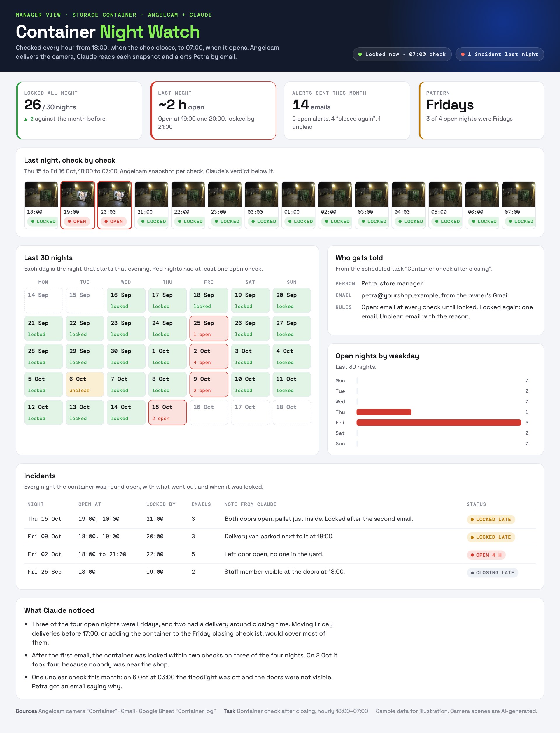This screenshot has width=560, height=733.
Task: Click 'Petra, store manager' text
Action: tap(392, 283)
